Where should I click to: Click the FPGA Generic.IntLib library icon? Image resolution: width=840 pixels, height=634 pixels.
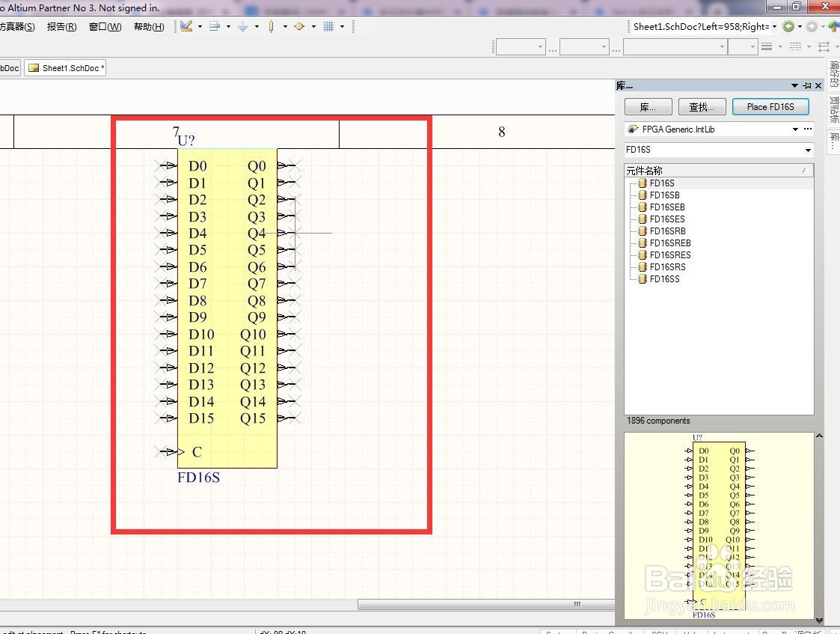click(634, 129)
